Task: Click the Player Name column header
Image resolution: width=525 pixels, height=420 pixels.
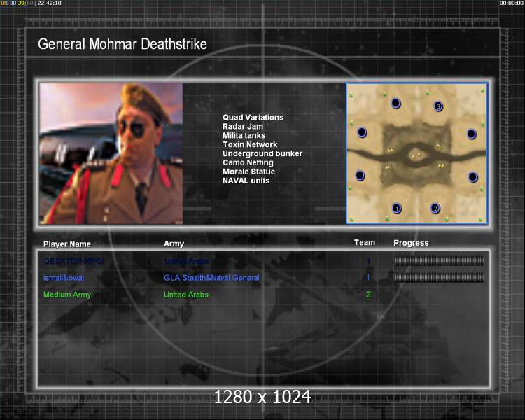Action: point(67,244)
